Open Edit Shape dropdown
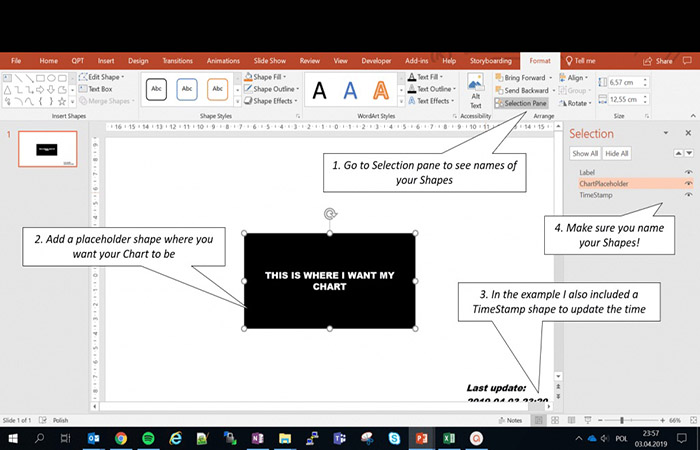 pos(102,77)
